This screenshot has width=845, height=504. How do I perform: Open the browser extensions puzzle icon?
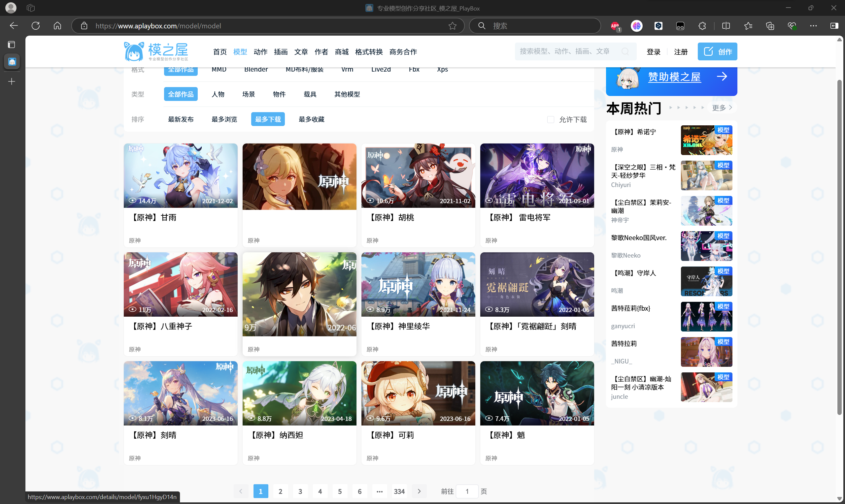click(x=702, y=26)
